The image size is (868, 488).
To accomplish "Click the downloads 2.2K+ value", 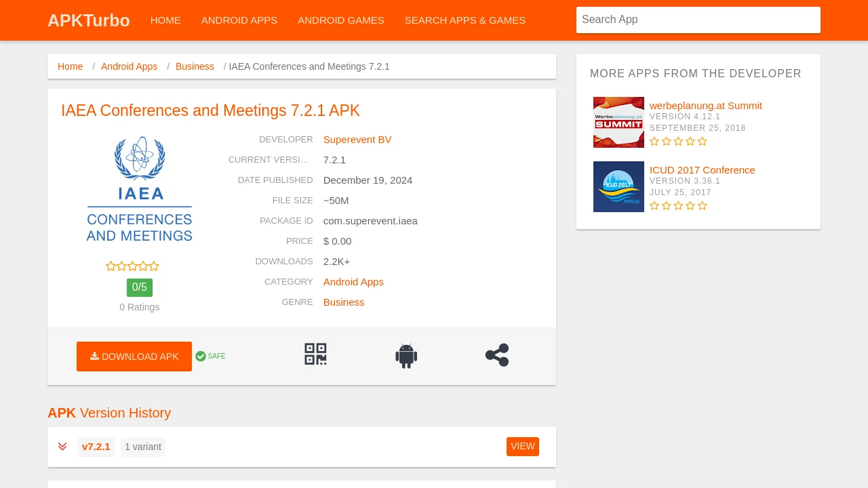I will click(337, 262).
